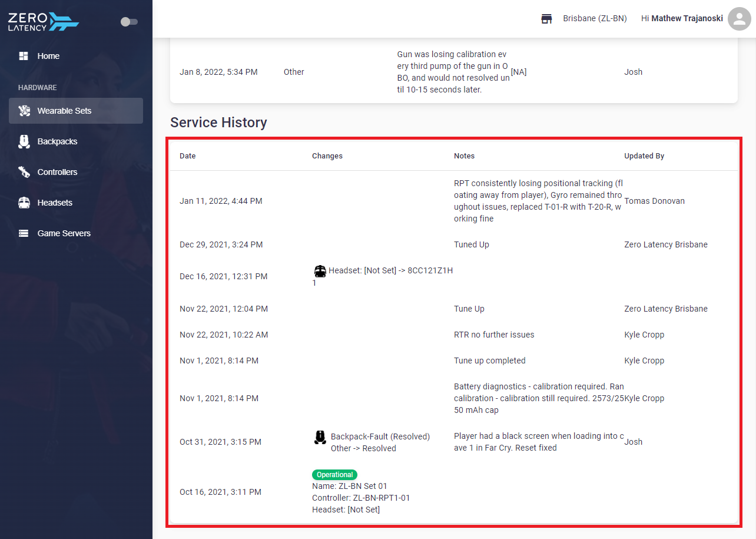This screenshot has width=756, height=539.
Task: Click the Game Servers sidebar icon
Action: click(x=24, y=233)
